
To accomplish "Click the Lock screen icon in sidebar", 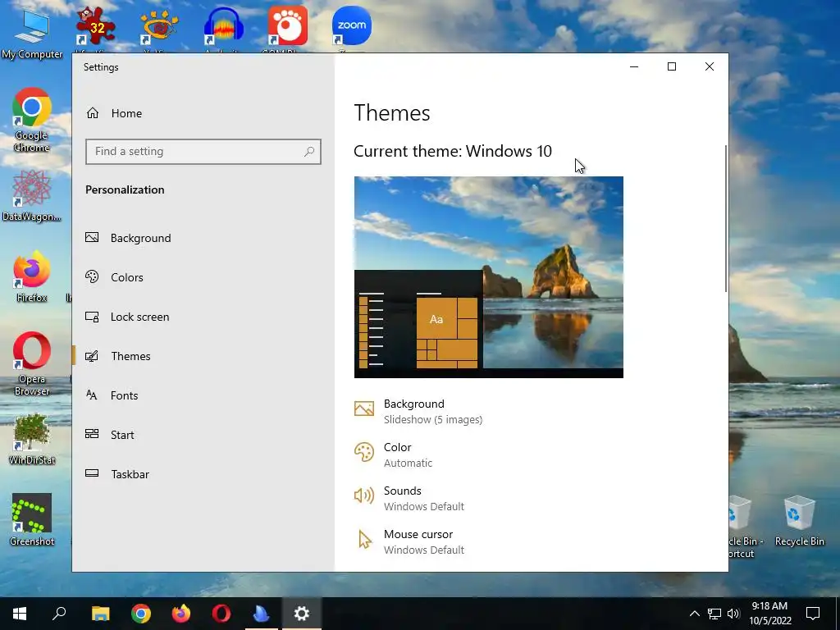I will [92, 317].
